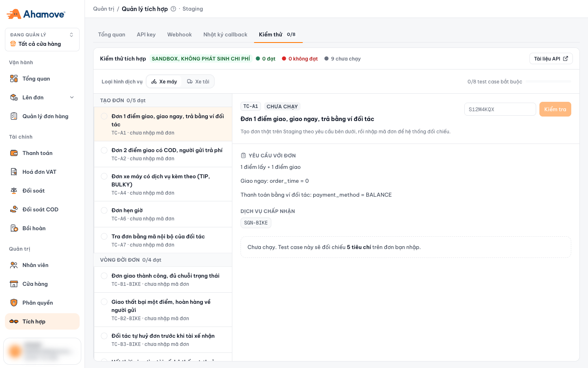Click the user profile card at bottom
588x368 pixels.
tap(42, 351)
